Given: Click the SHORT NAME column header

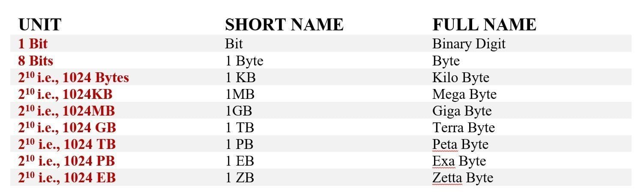Looking at the screenshot, I should click(284, 25).
